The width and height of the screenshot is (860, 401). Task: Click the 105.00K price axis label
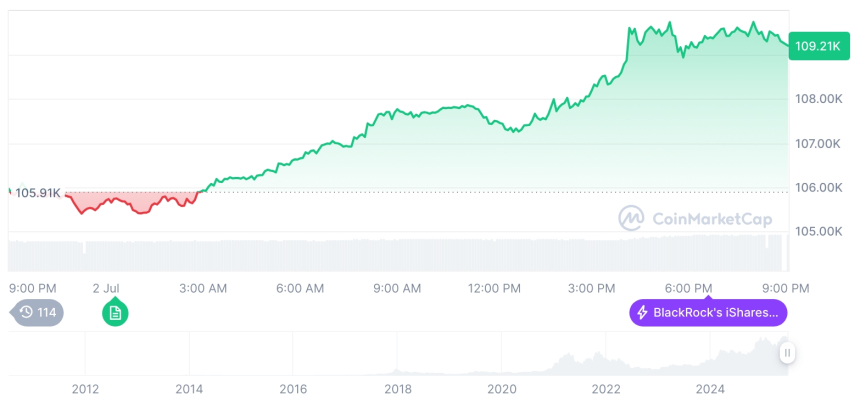click(817, 231)
